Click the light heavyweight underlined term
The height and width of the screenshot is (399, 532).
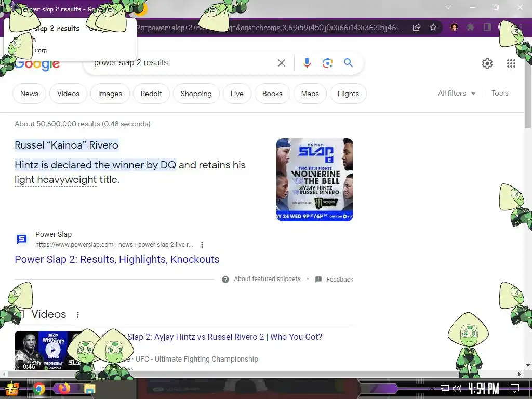56,179
